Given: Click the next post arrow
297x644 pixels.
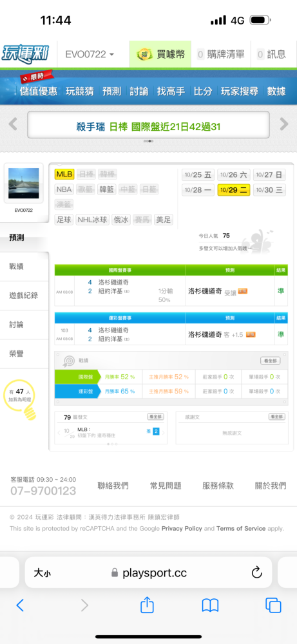Looking at the screenshot, I should [163, 432].
